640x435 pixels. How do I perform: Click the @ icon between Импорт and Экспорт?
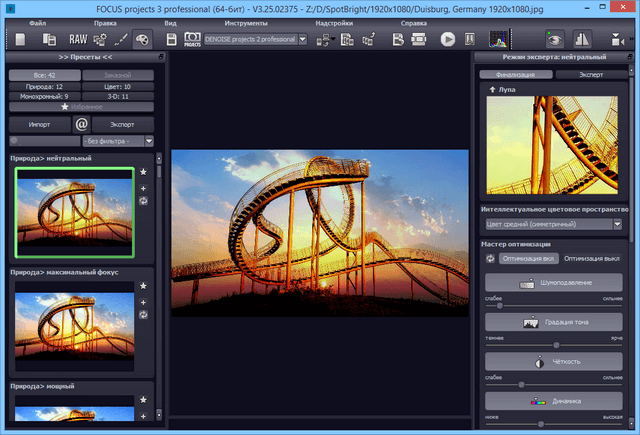tap(81, 124)
